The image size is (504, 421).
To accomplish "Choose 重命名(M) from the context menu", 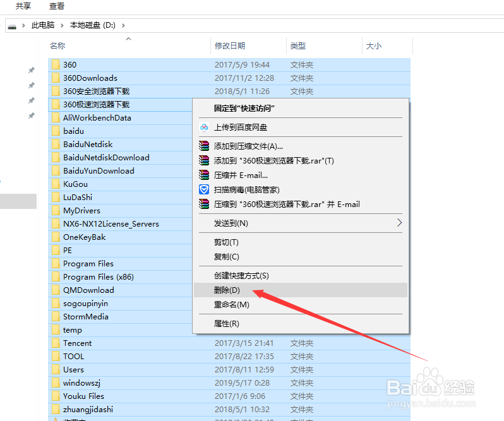I will pyautogui.click(x=301, y=304).
